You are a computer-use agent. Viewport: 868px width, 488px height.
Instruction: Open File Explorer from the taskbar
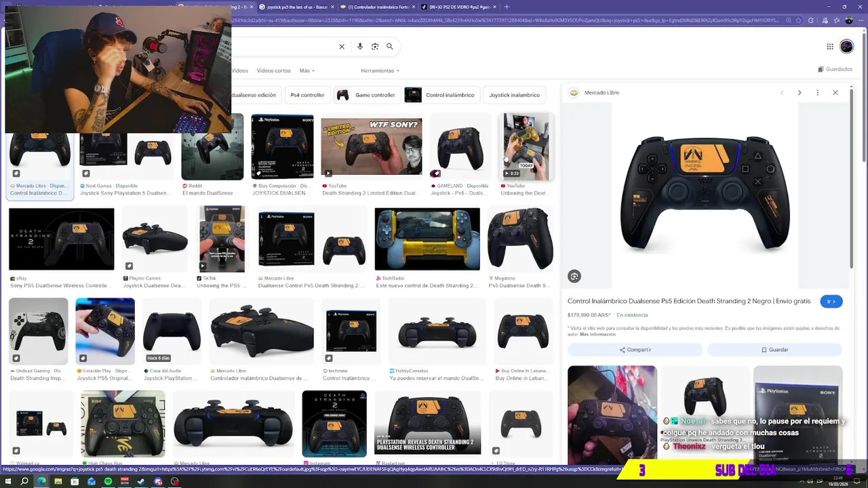pyautogui.click(x=58, y=481)
